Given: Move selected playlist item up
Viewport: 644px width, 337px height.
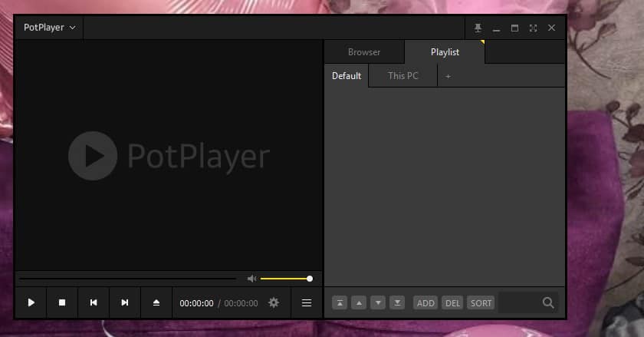Looking at the screenshot, I should coord(359,303).
